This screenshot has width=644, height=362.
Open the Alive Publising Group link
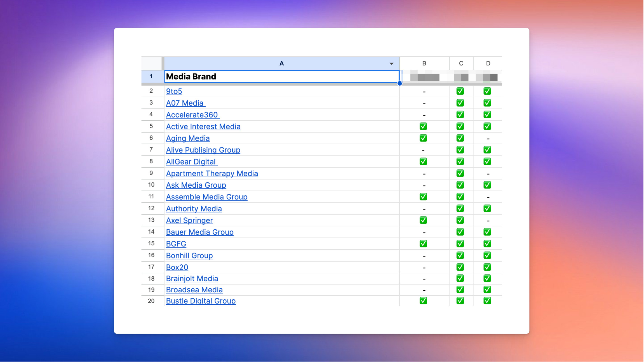[x=203, y=150]
